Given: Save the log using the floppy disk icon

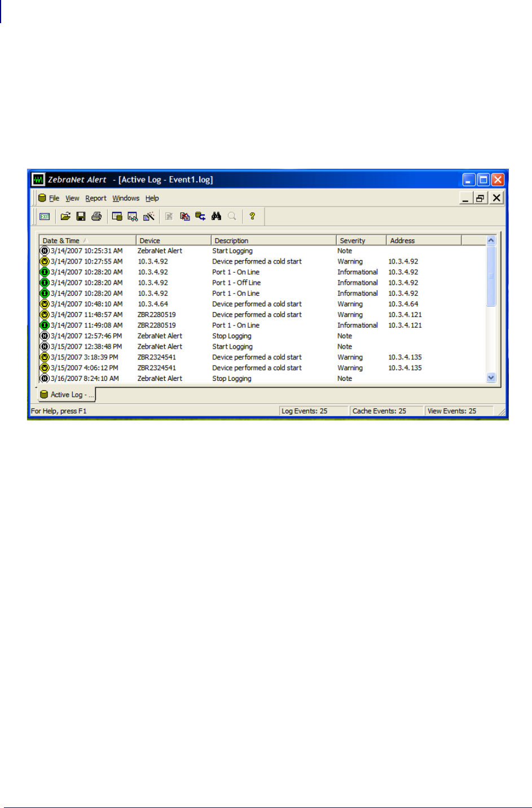Looking at the screenshot, I should (81, 216).
